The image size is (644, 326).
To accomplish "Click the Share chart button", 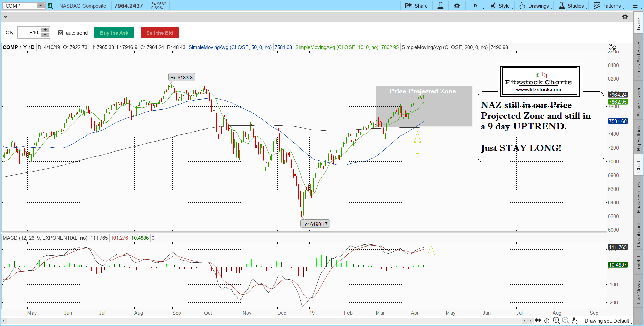I will click(416, 6).
